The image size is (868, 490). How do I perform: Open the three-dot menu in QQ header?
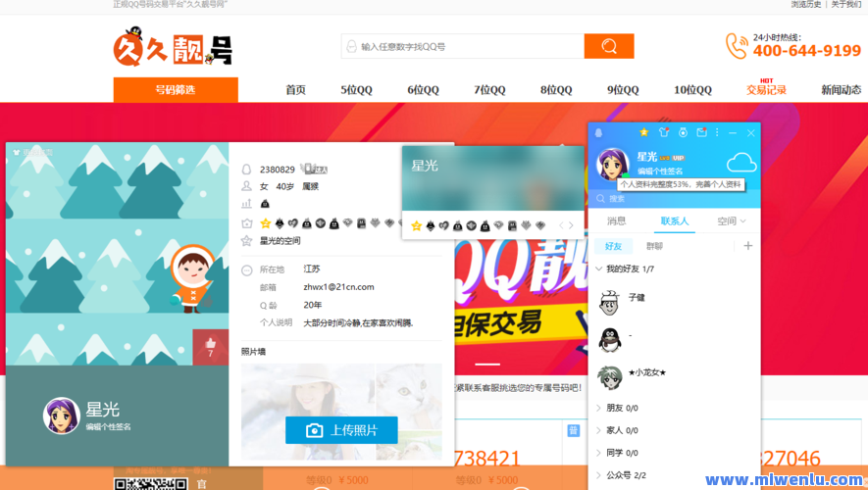717,132
